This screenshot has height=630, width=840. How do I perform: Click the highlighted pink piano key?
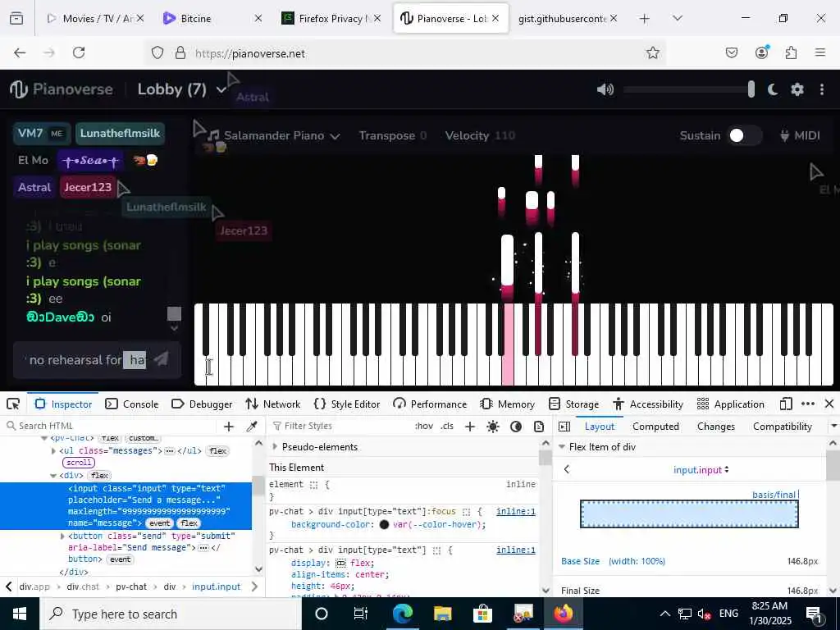coord(508,354)
